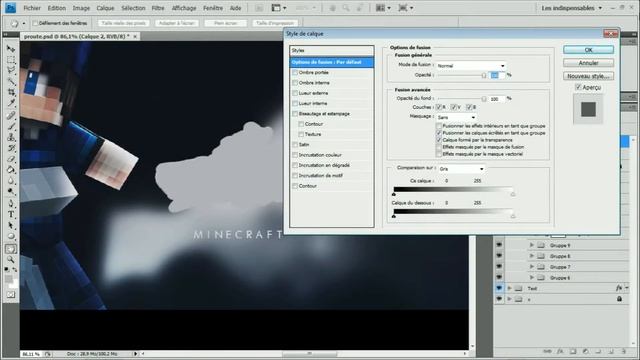Select the Pen tool
Viewport: 640px width, 360px height.
[11, 204]
